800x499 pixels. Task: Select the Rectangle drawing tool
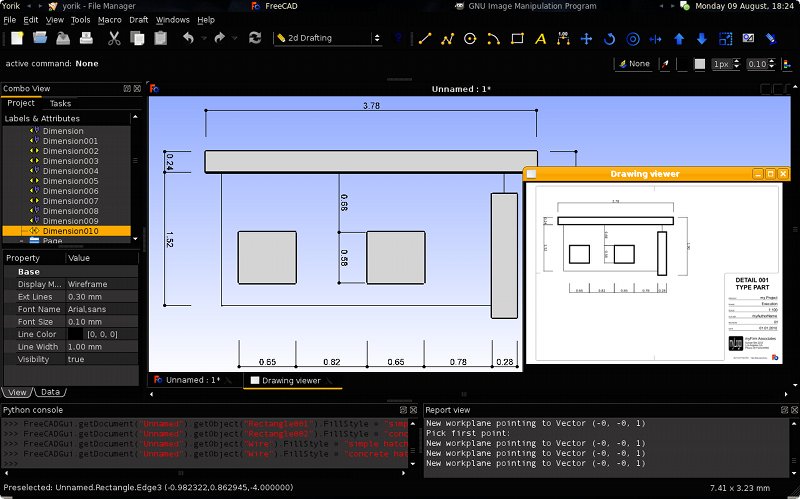pyautogui.click(x=517, y=39)
